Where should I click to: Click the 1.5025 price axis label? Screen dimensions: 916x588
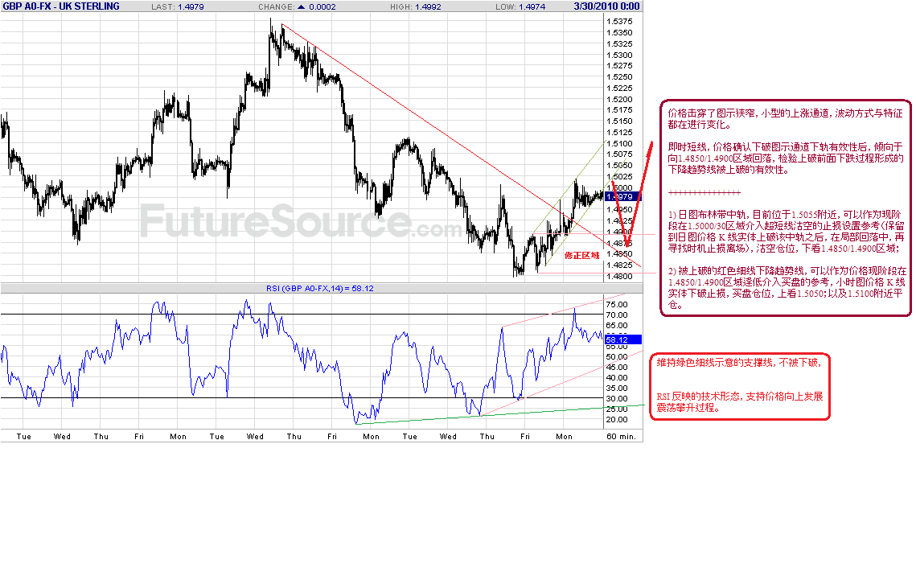pyautogui.click(x=619, y=176)
